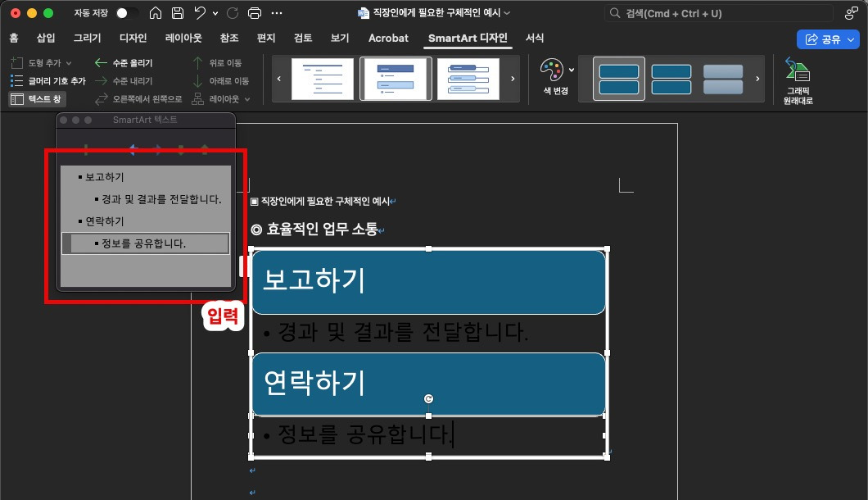Toggle the 텍스트 창 text pane button
This screenshot has height=500, width=868.
click(x=37, y=98)
